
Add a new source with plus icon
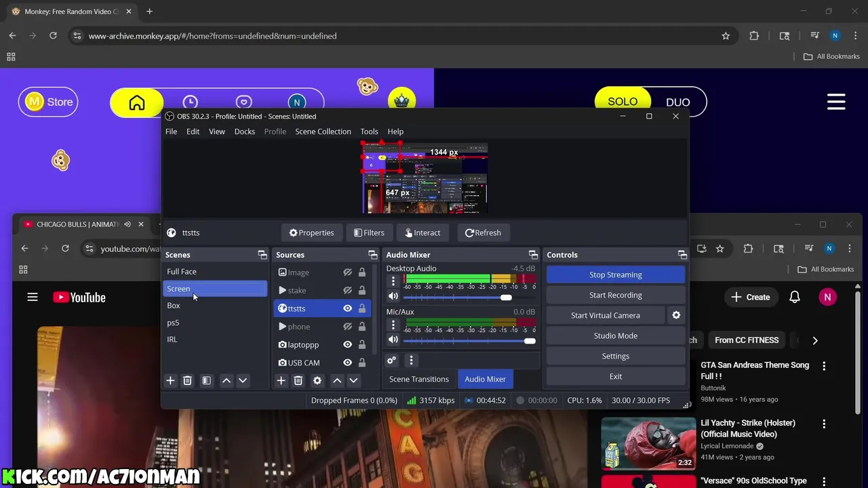[x=281, y=381]
